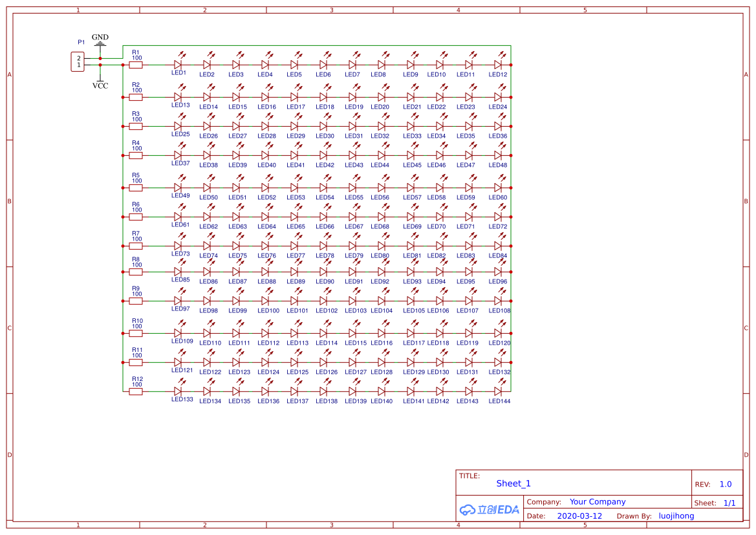Viewport: 756px width, 535px height.
Task: Click the "Sheet_1" title text
Action: (x=513, y=483)
